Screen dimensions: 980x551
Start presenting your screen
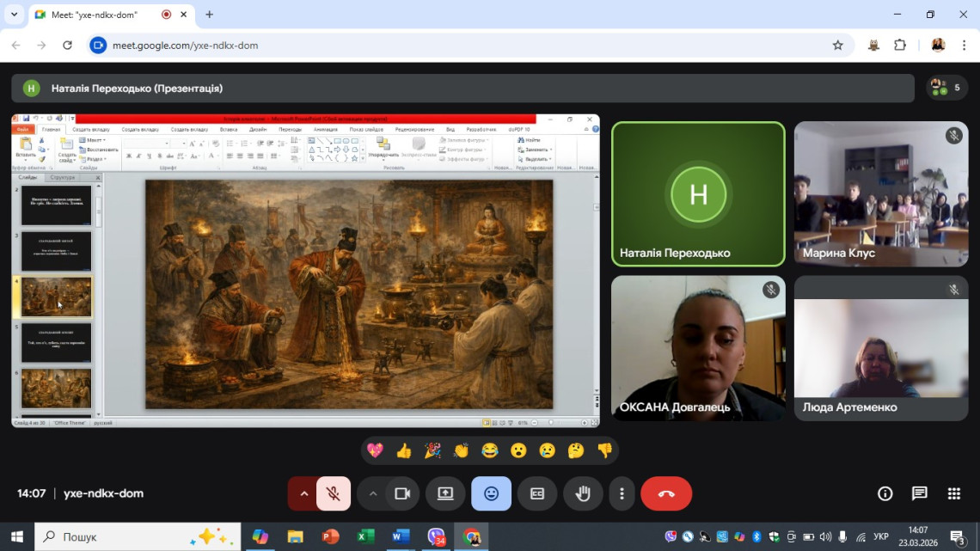click(445, 493)
